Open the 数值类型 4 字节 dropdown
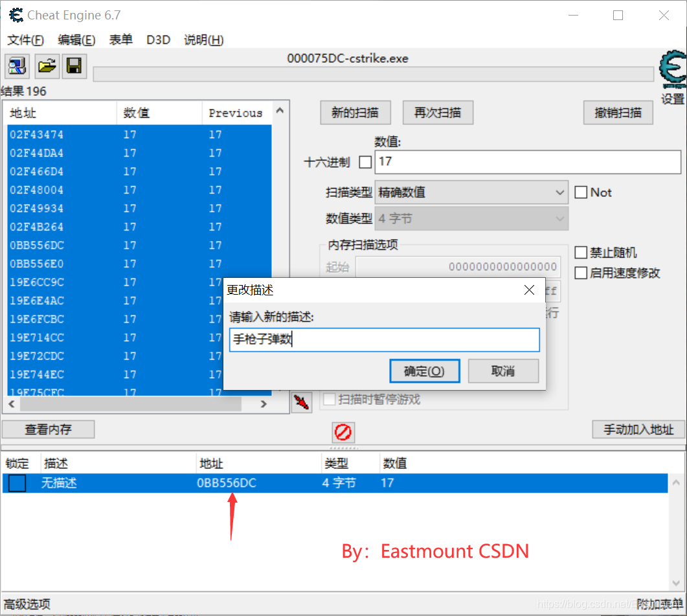 click(x=471, y=218)
